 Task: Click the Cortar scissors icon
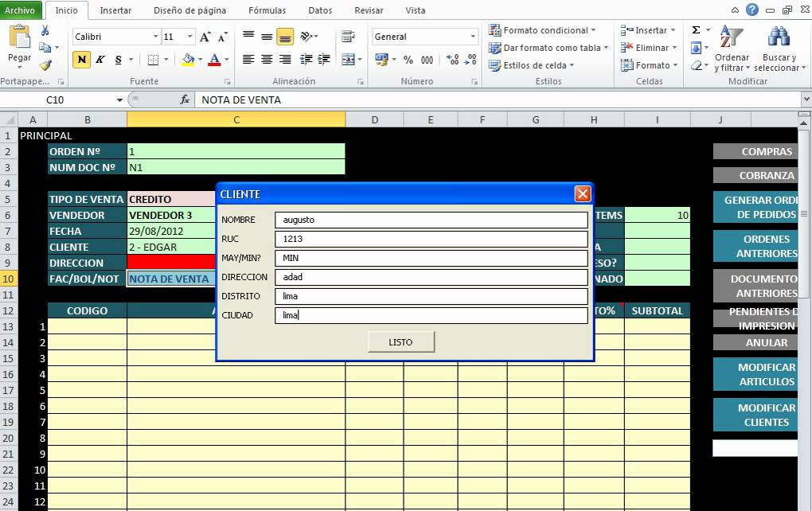(x=45, y=30)
